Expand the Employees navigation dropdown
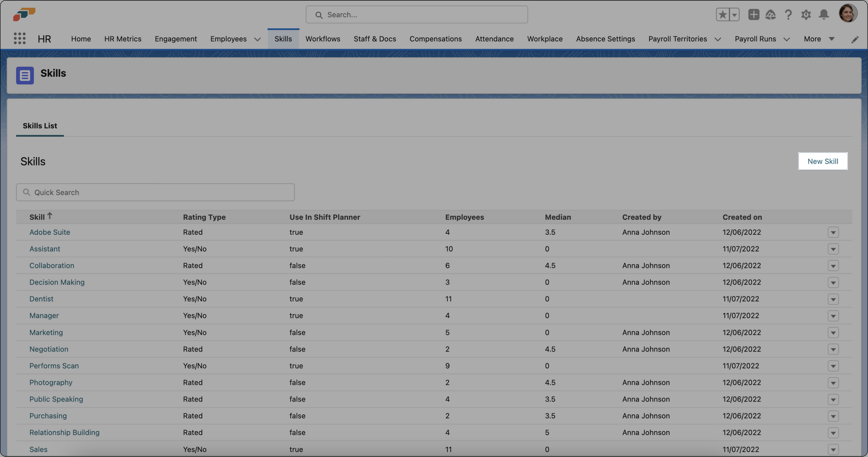Screen dimensions: 868x457 click(257, 39)
